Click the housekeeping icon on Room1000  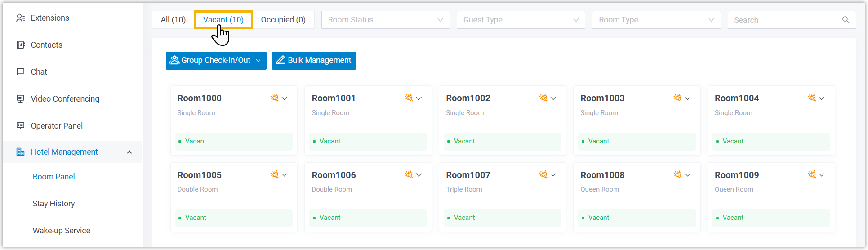point(274,98)
